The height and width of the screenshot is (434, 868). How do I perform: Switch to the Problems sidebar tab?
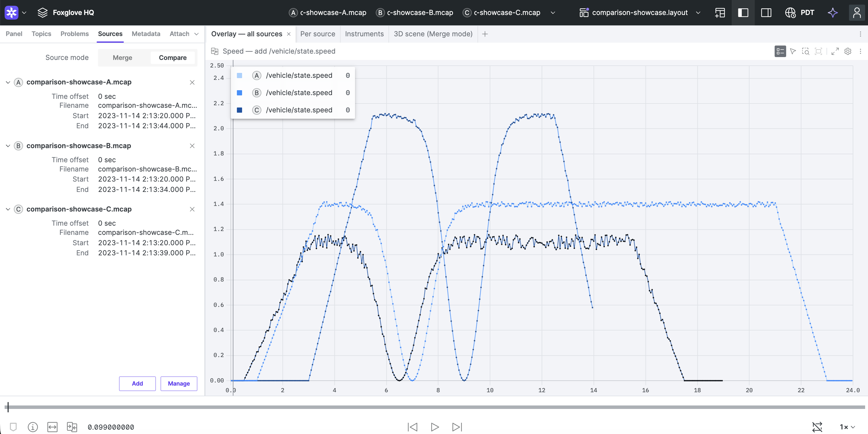click(74, 34)
